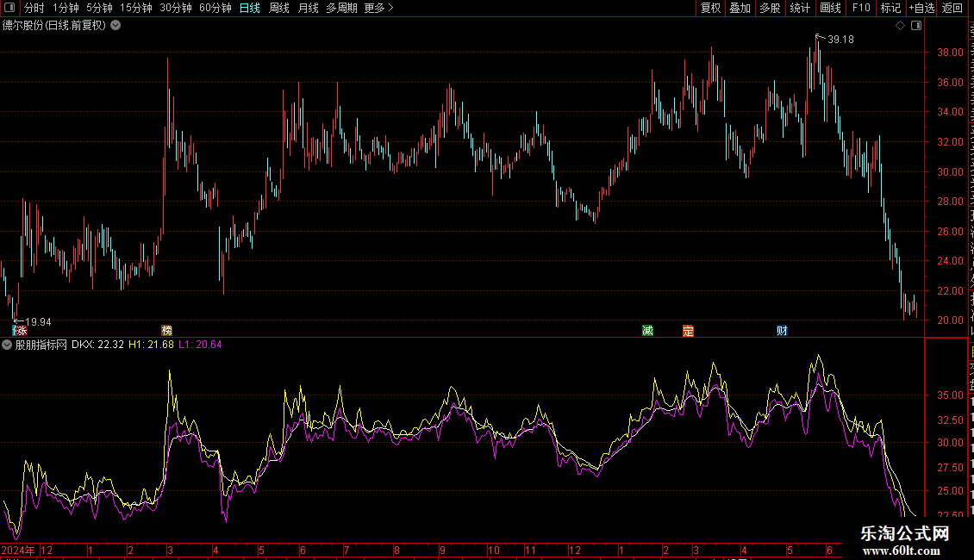The image size is (974, 560).
Task: Select the 周线 weekly period
Action: point(279,8)
